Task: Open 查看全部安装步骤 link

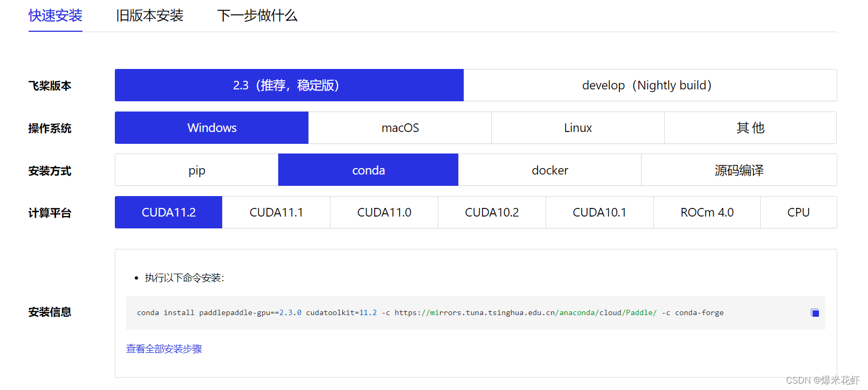Action: pos(164,349)
